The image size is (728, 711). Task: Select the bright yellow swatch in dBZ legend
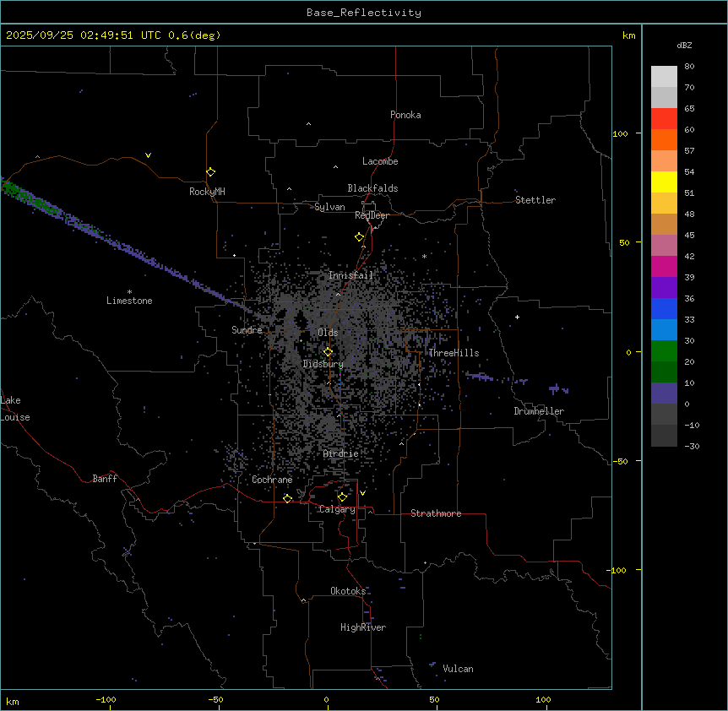click(664, 182)
